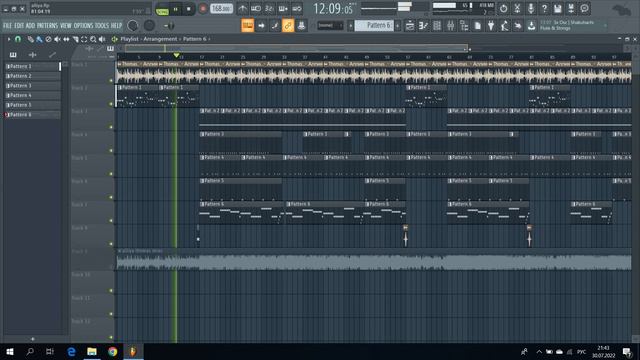Toggle the overdub/blend recording icon
Viewport: 640px width, 360px height.
283,9
